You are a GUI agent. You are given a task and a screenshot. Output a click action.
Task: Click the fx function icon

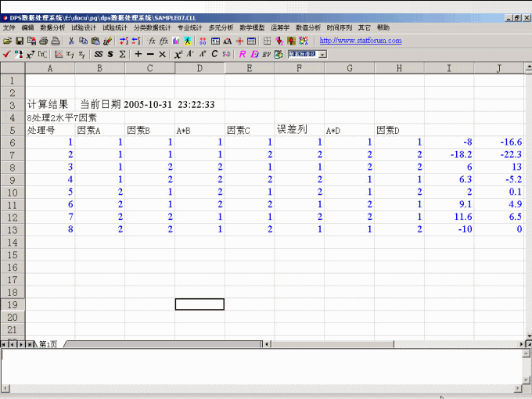[x=152, y=41]
